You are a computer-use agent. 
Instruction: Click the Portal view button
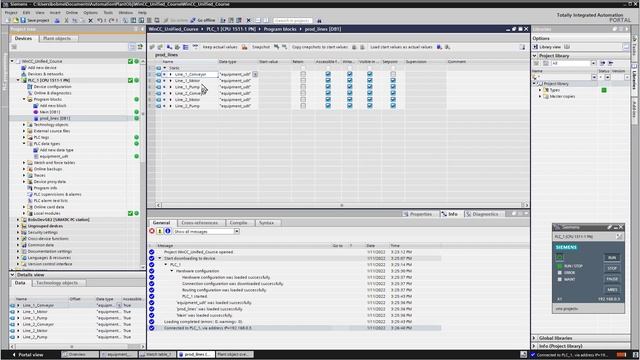click(28, 355)
